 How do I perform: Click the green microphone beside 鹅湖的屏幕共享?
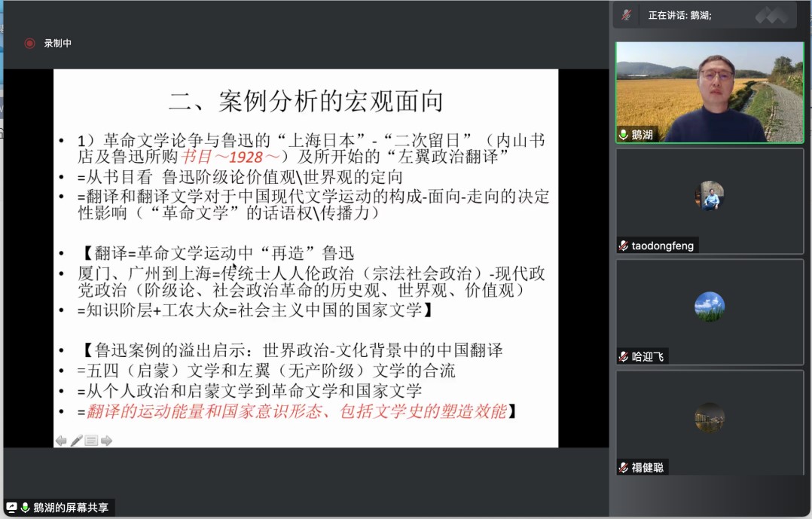tap(25, 508)
